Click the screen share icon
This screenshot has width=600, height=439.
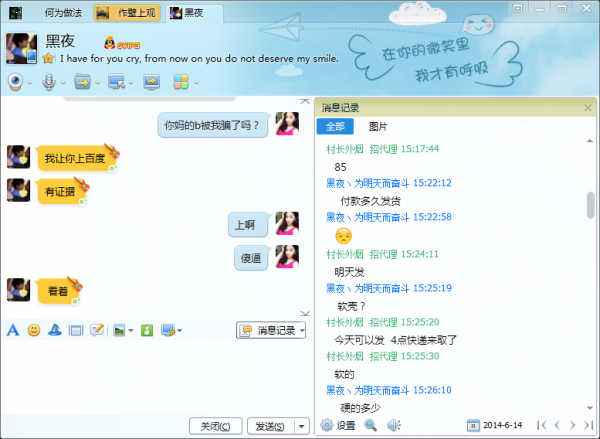pos(152,82)
